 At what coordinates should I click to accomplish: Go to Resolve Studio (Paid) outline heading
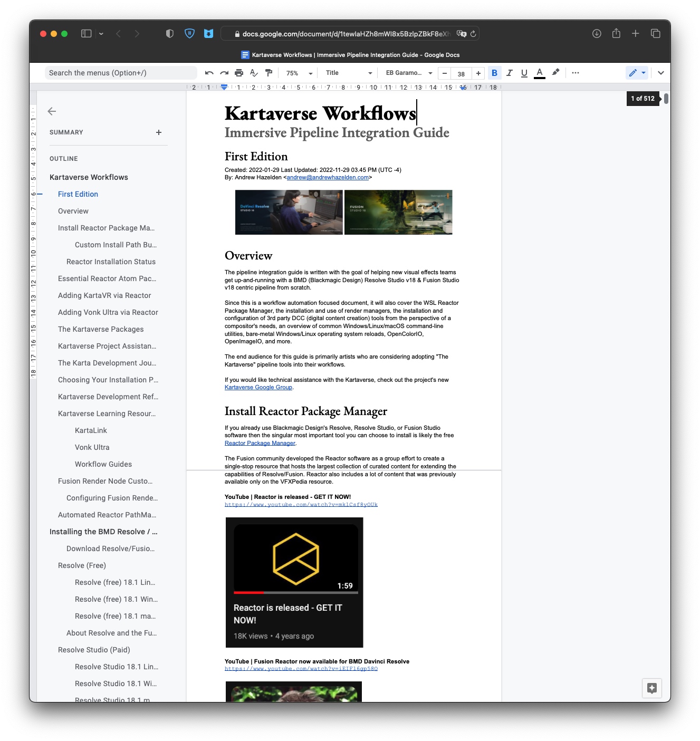94,650
